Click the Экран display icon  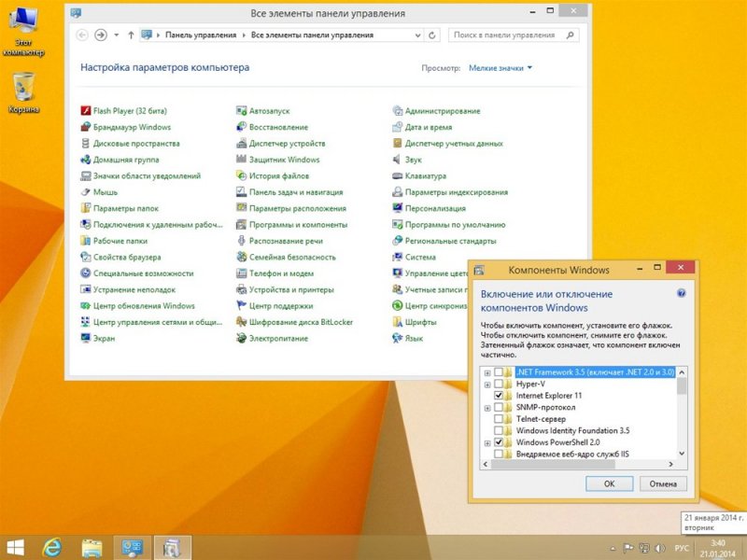coord(86,338)
